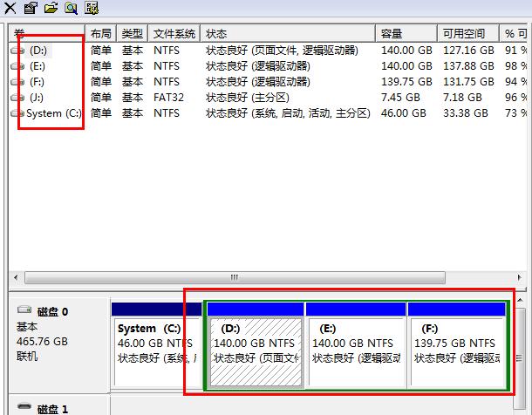Screen dimensions: 532x415
Task: Click the Delete (X) toolbar icon
Action: [10, 9]
